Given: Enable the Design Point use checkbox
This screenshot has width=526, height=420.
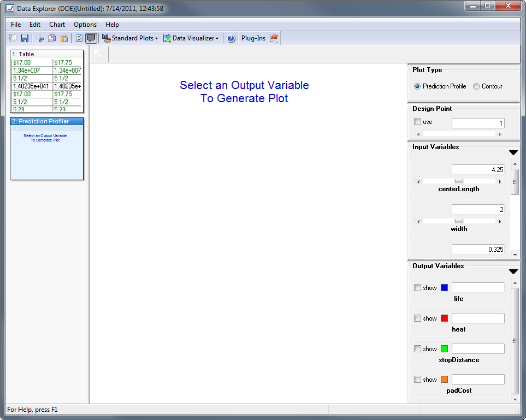Looking at the screenshot, I should point(418,122).
